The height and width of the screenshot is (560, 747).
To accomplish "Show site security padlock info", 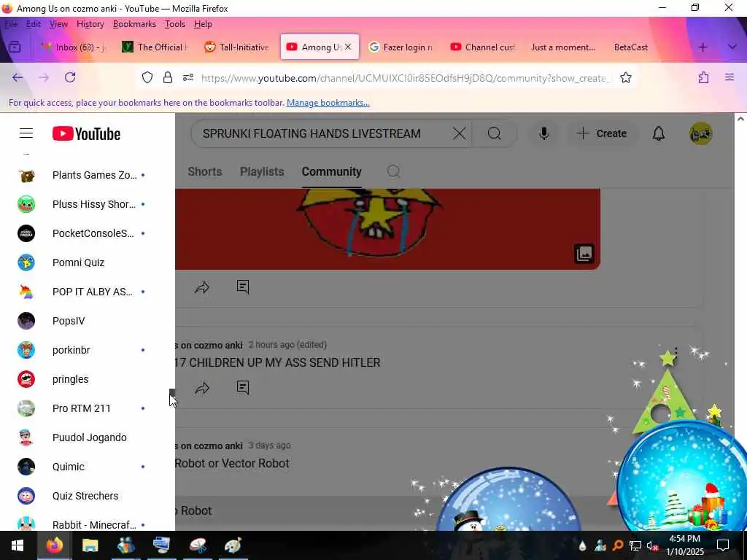I will coord(168,77).
